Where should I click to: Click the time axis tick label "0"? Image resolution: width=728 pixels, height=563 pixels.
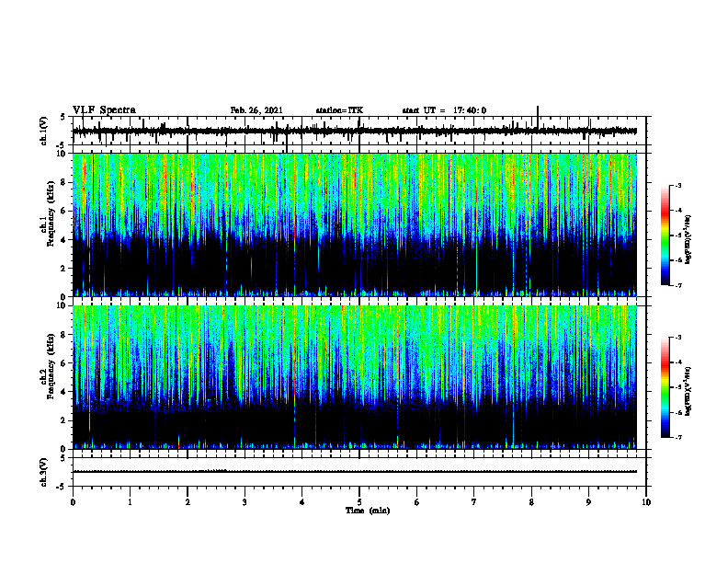(73, 502)
